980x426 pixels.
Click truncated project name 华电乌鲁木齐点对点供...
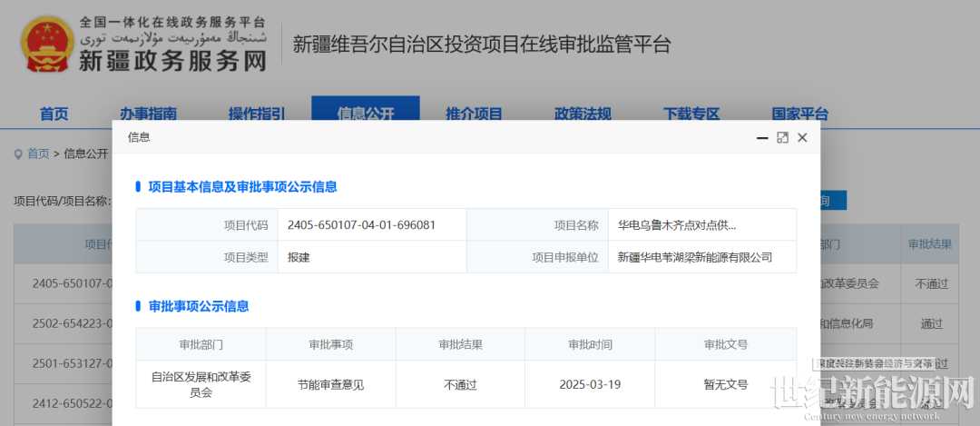coord(677,225)
